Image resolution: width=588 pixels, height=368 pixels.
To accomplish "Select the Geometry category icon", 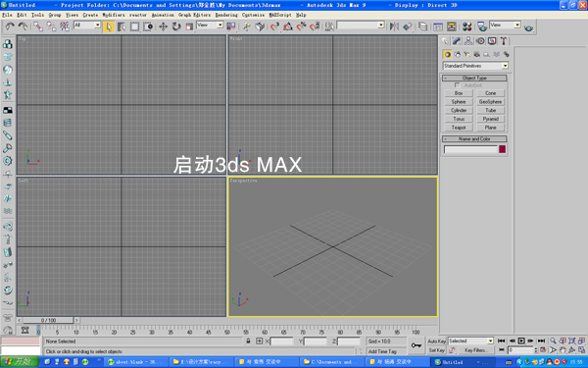I will (x=447, y=54).
